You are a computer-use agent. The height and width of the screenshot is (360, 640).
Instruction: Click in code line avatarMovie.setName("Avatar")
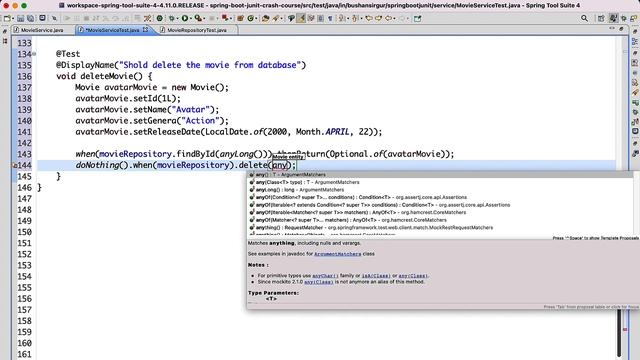(147, 110)
